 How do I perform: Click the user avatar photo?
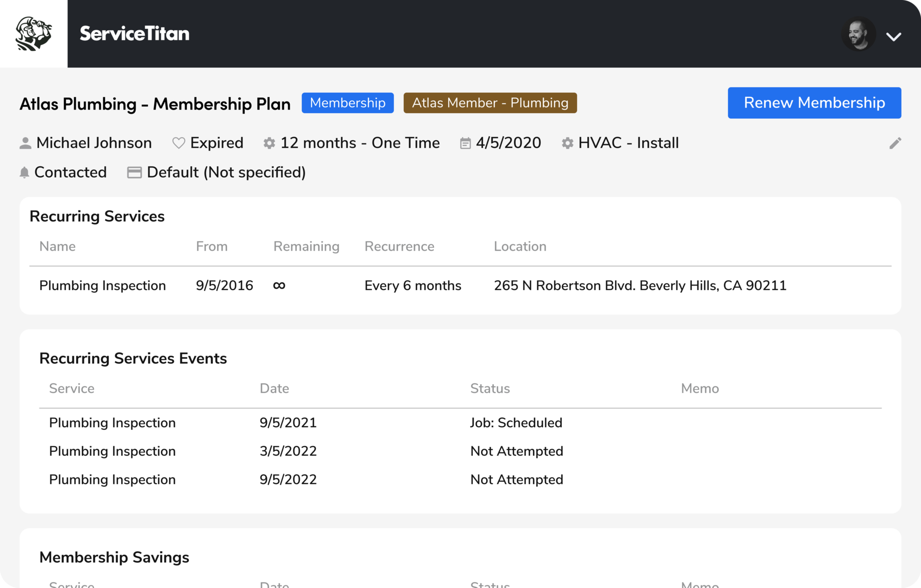click(x=858, y=34)
